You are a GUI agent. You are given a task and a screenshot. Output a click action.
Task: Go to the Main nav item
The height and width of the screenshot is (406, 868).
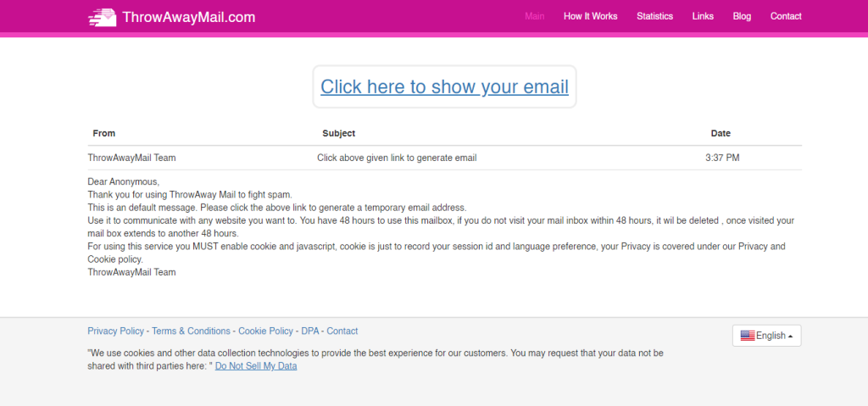(534, 16)
